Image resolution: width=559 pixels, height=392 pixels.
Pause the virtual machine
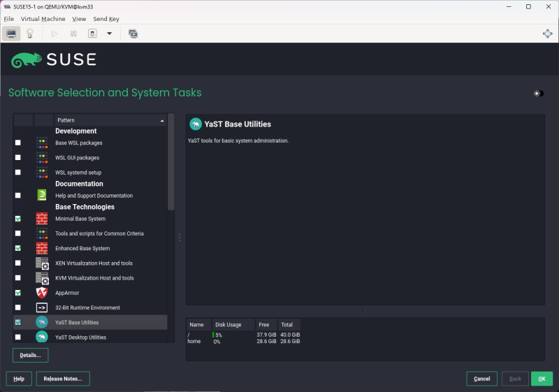[73, 34]
